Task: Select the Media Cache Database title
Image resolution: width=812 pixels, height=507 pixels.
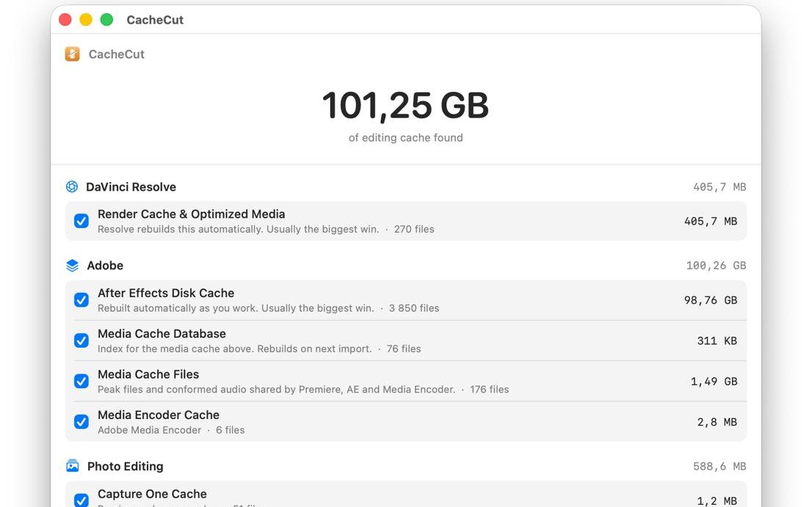Action: point(162,334)
